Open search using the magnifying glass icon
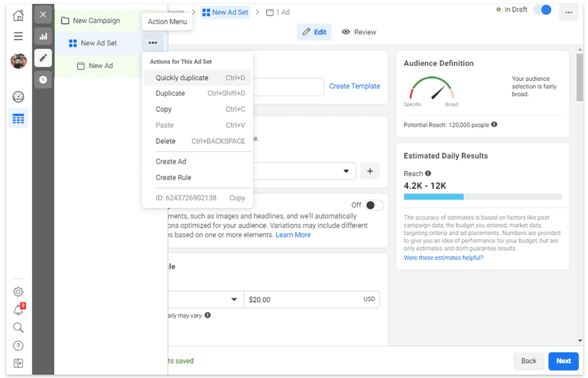The height and width of the screenshot is (378, 588). (x=18, y=327)
